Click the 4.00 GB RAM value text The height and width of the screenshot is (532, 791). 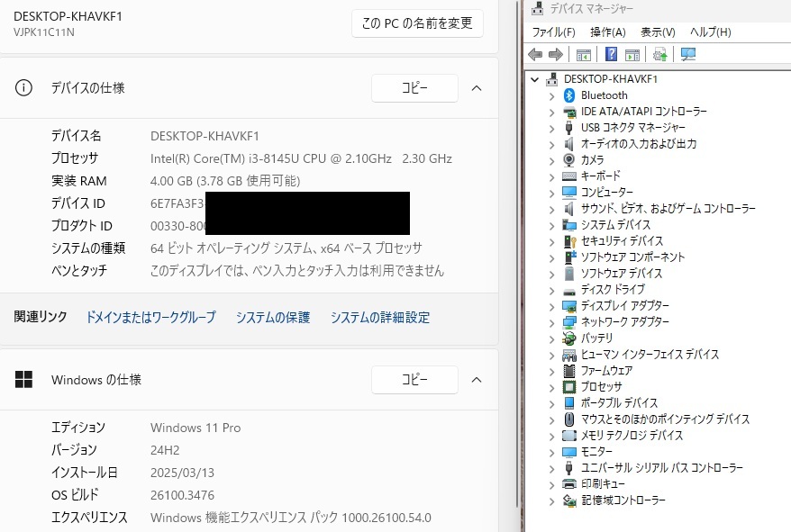[225, 181]
